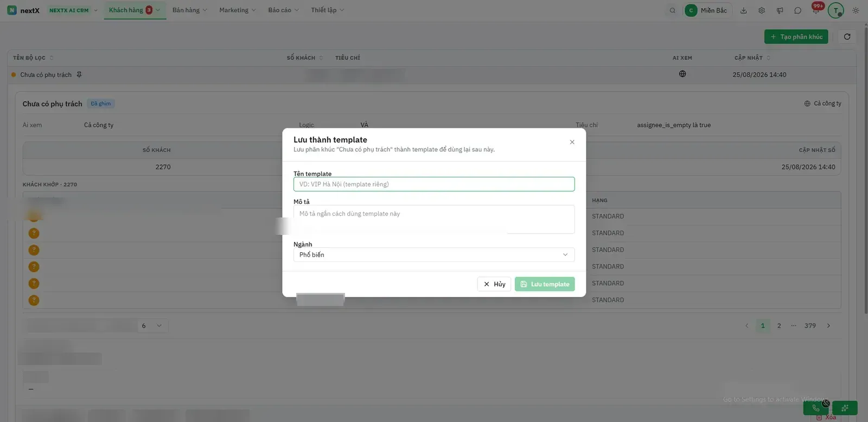Open the Khách hàng menu
The image size is (868, 422).
[x=135, y=10]
